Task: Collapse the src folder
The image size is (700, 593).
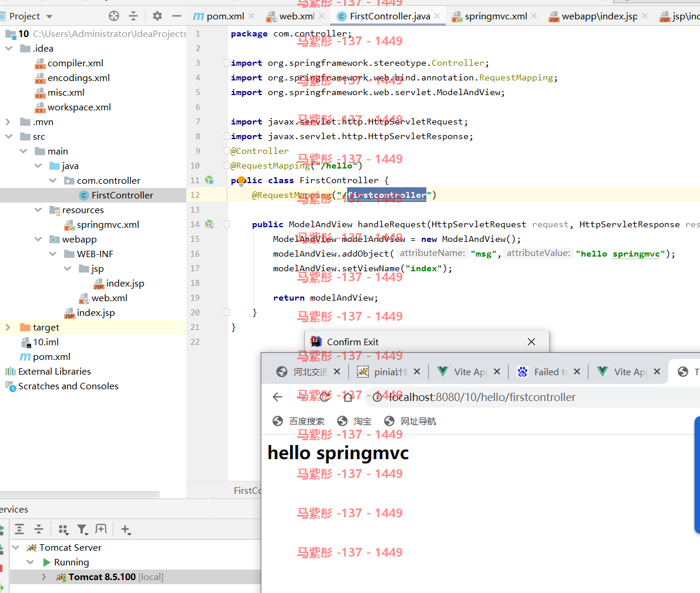Action: 9,137
